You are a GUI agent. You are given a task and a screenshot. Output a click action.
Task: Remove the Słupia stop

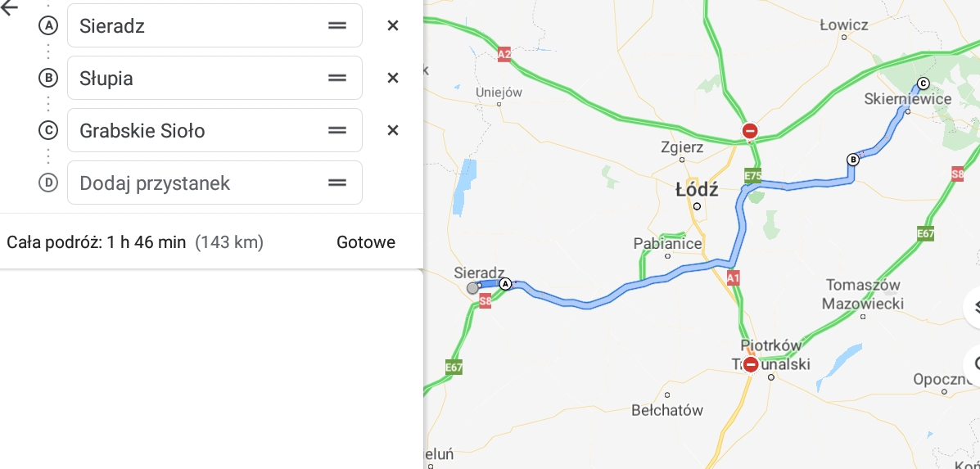[x=393, y=78]
